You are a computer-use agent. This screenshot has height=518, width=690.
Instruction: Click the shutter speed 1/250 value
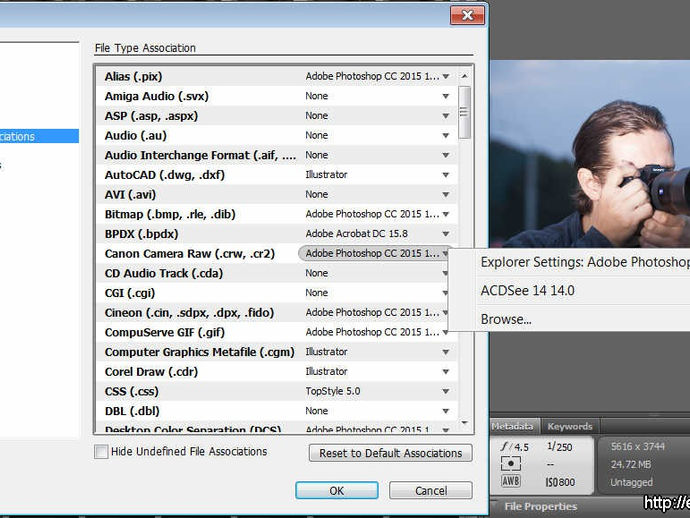559,447
